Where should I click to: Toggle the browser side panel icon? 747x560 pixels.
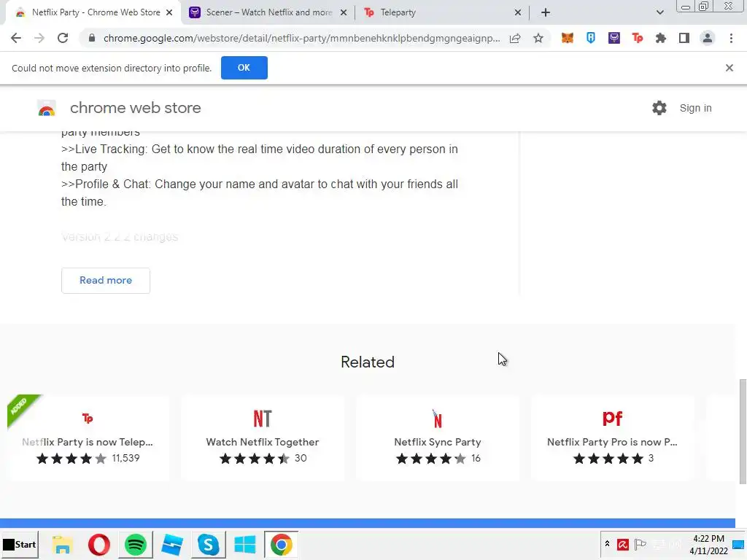pyautogui.click(x=684, y=38)
